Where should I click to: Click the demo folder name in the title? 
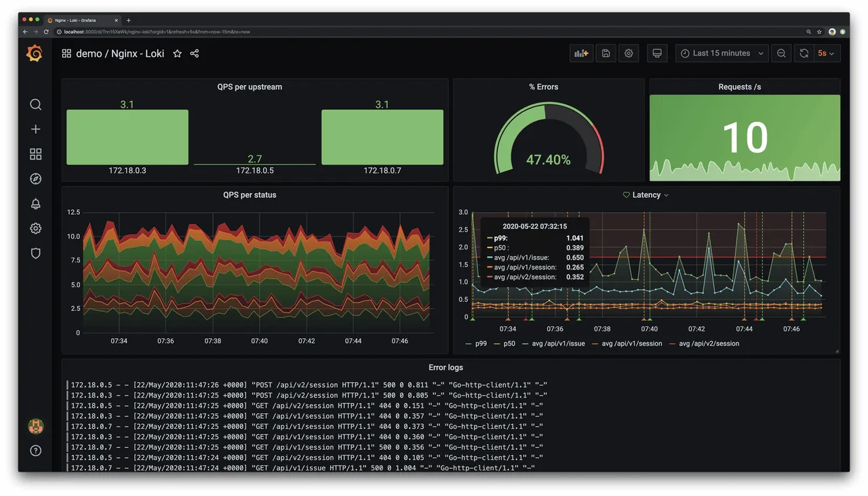click(89, 54)
